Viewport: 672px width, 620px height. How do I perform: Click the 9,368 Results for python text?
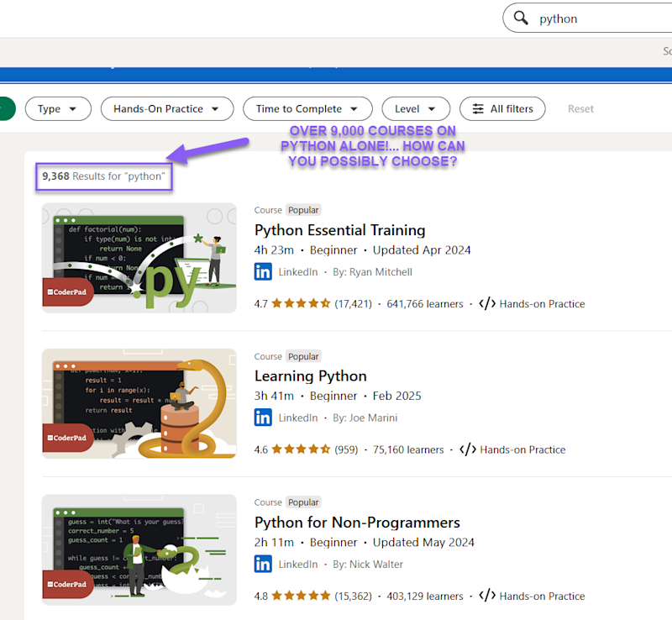(103, 176)
